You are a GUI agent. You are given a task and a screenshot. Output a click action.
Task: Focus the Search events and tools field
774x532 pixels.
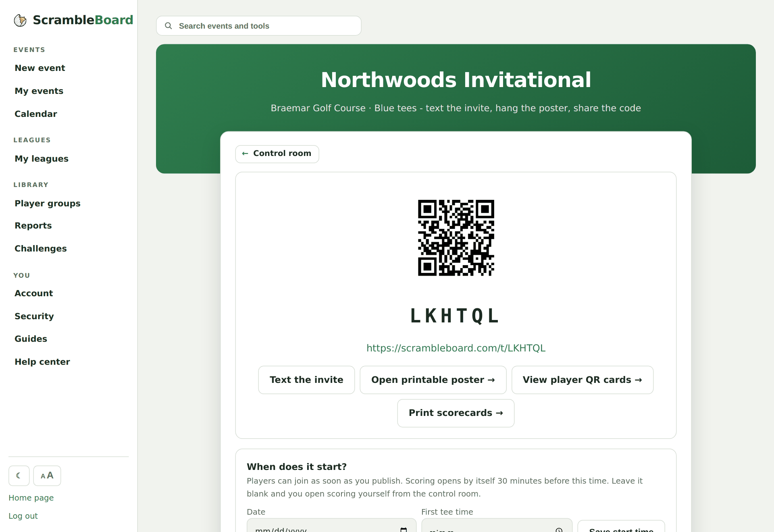point(259,26)
